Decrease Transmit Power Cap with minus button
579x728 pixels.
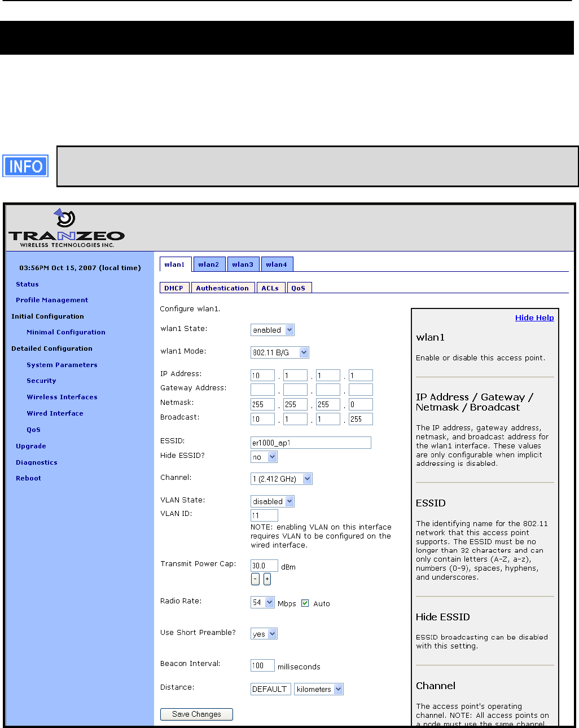click(x=255, y=579)
